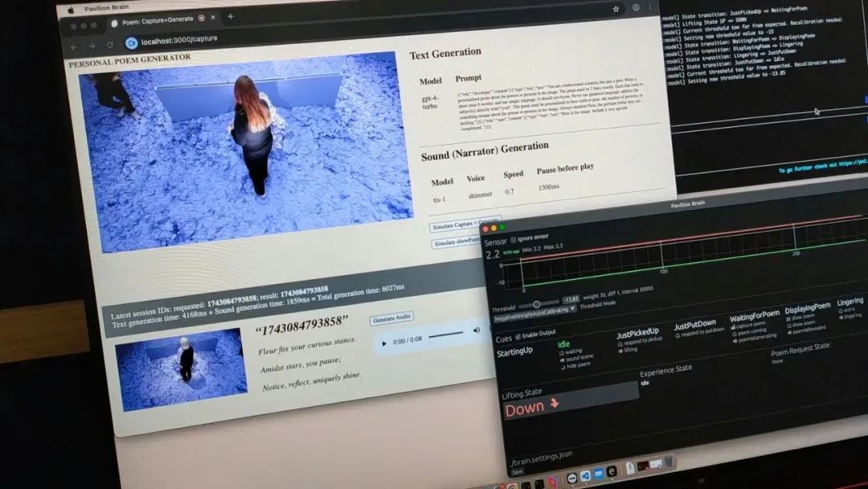Image resolution: width=868 pixels, height=489 pixels.
Task: Toggle the Enable Output checkbox
Action: click(x=518, y=336)
